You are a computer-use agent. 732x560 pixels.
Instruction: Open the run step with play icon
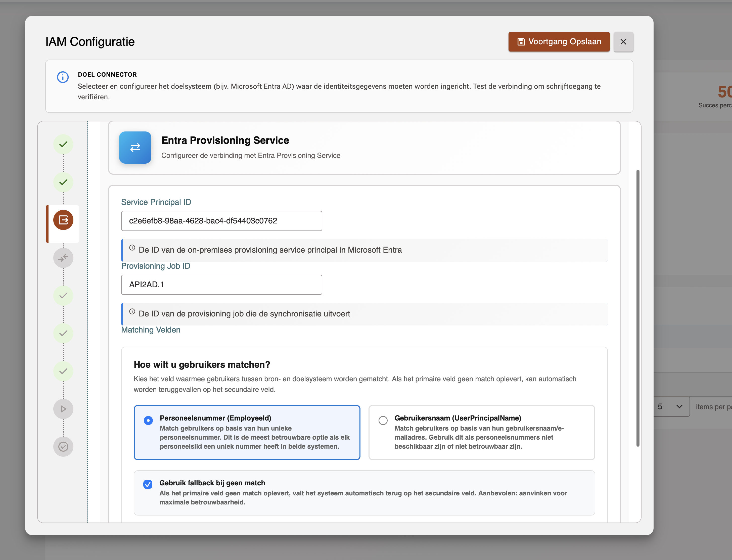[63, 409]
